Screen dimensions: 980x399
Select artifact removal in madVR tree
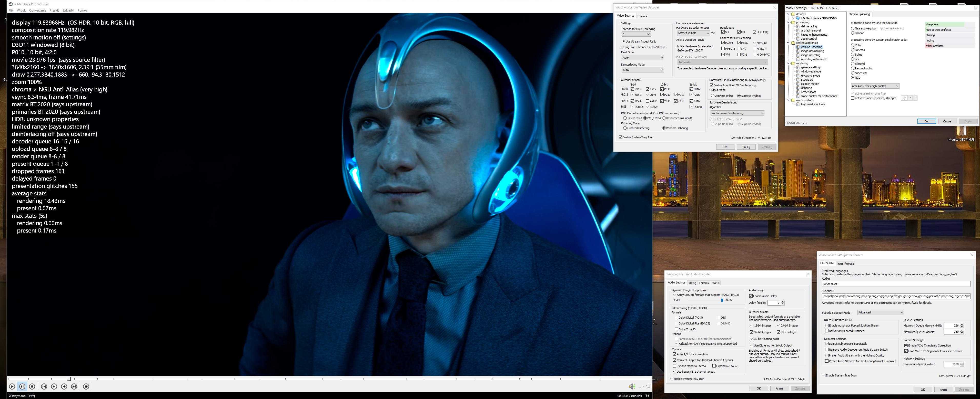point(811,30)
